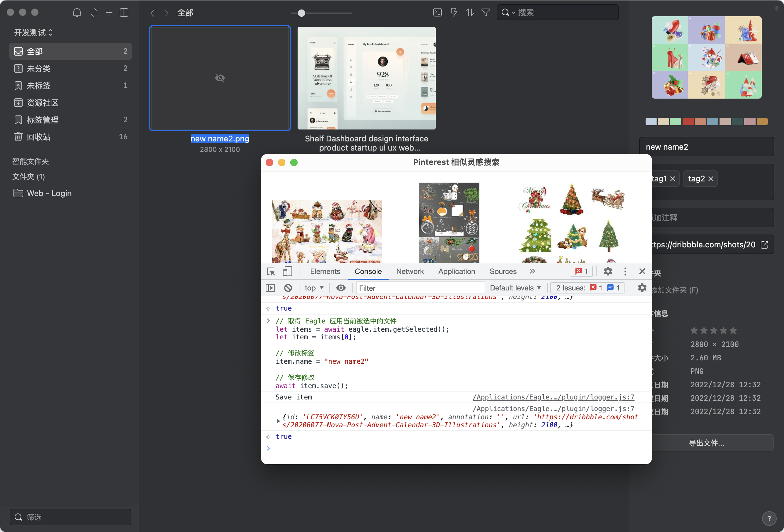Toggle the eye icon next to console Filter
This screenshot has width=784, height=532.
[341, 288]
